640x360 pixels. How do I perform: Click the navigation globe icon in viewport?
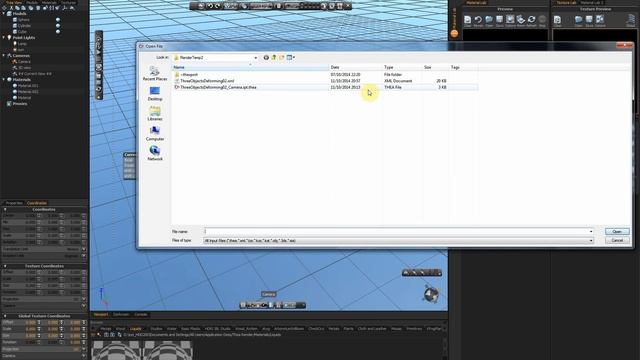click(431, 294)
